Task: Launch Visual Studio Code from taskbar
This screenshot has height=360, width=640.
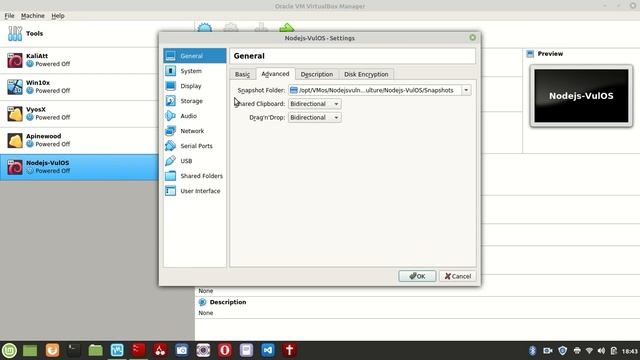Action: tap(268, 350)
